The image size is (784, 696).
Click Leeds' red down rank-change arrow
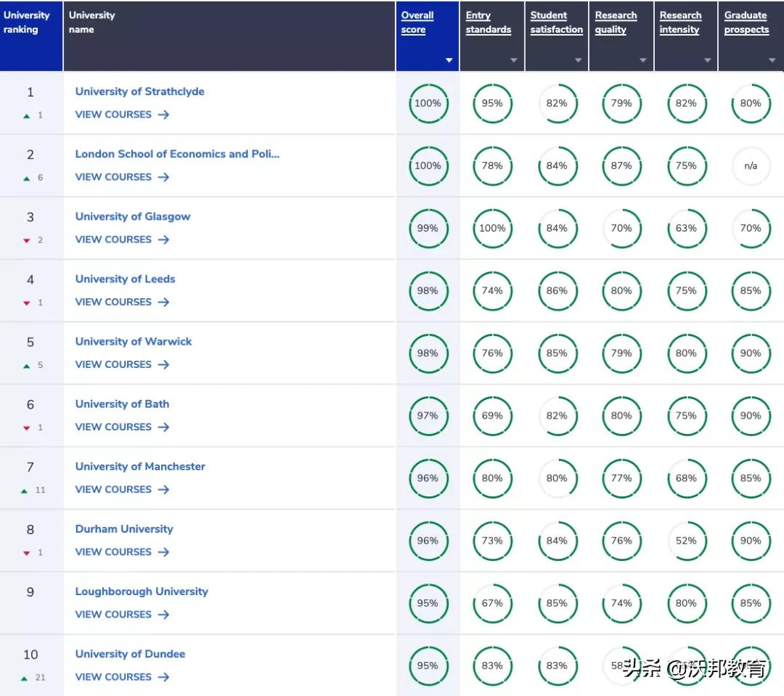coord(27,303)
